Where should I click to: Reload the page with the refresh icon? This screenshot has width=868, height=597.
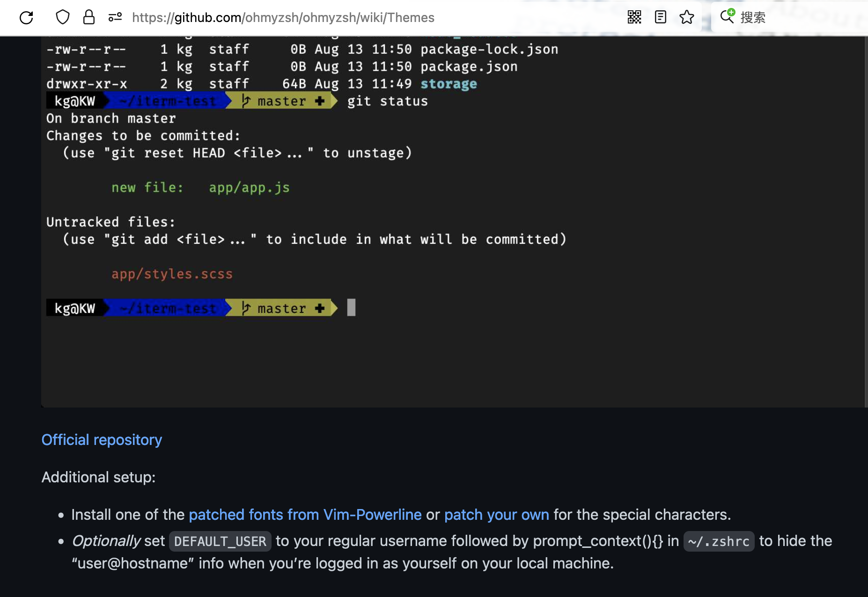(x=26, y=17)
